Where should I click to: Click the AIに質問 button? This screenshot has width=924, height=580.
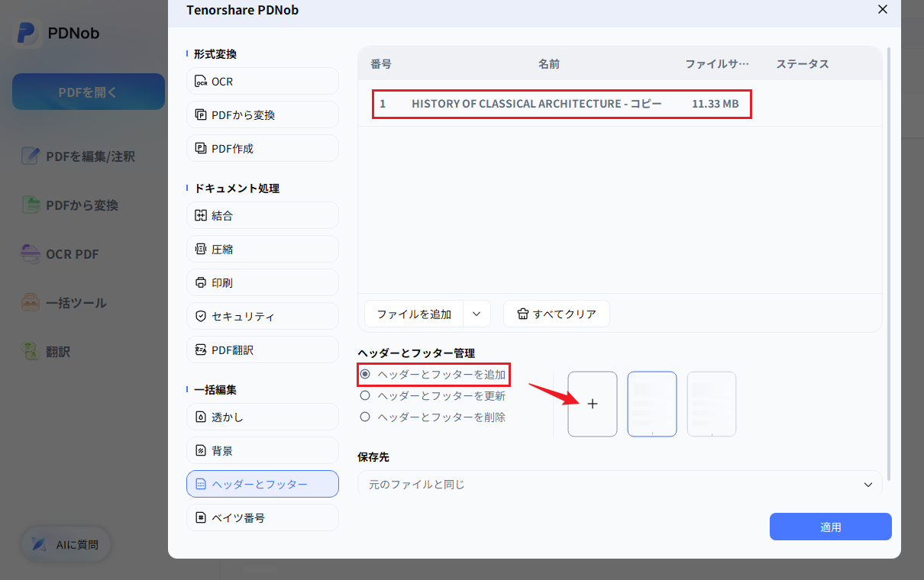[66, 545]
